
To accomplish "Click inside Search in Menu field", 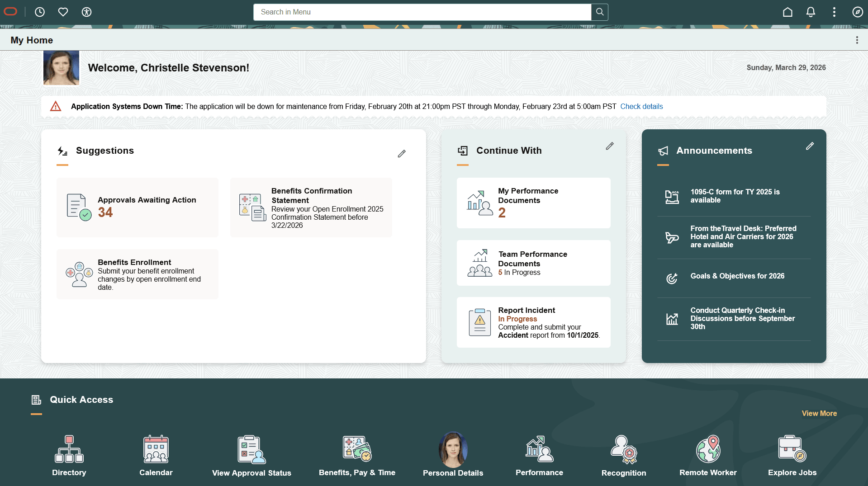I will click(x=422, y=12).
